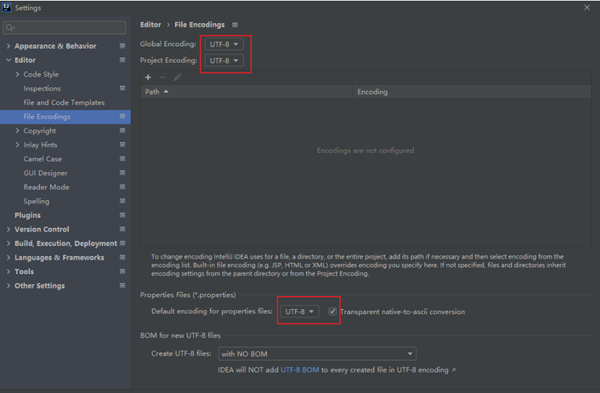Expand the Code Style tree node

(x=17, y=74)
